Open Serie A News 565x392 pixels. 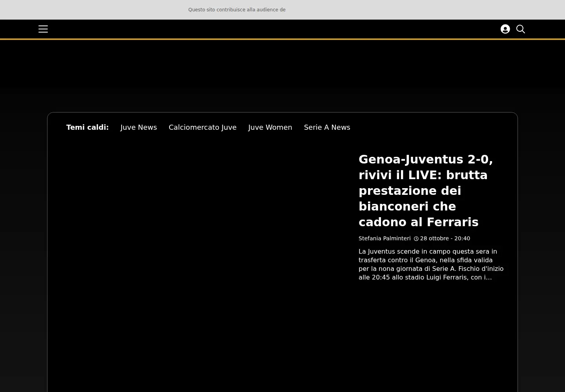[327, 127]
